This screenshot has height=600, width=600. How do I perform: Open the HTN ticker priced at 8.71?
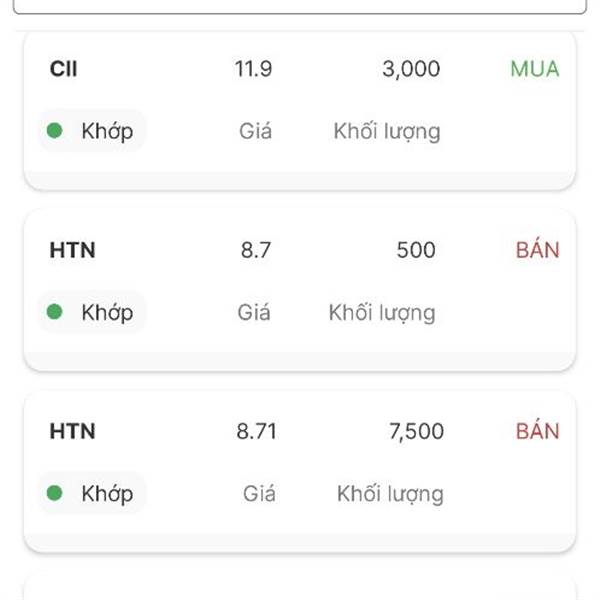72,431
